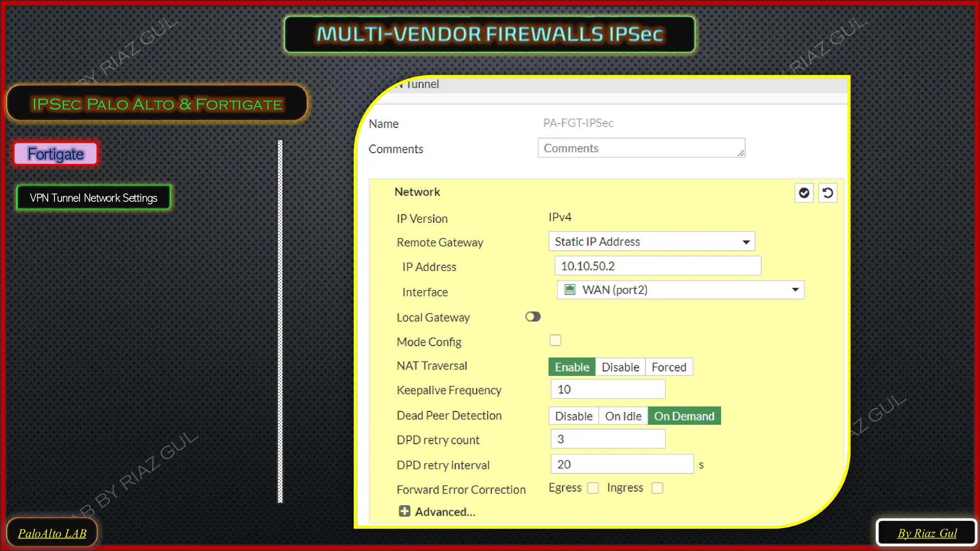
Task: Set Dead Peer Detection to On Idle
Action: tap(623, 416)
